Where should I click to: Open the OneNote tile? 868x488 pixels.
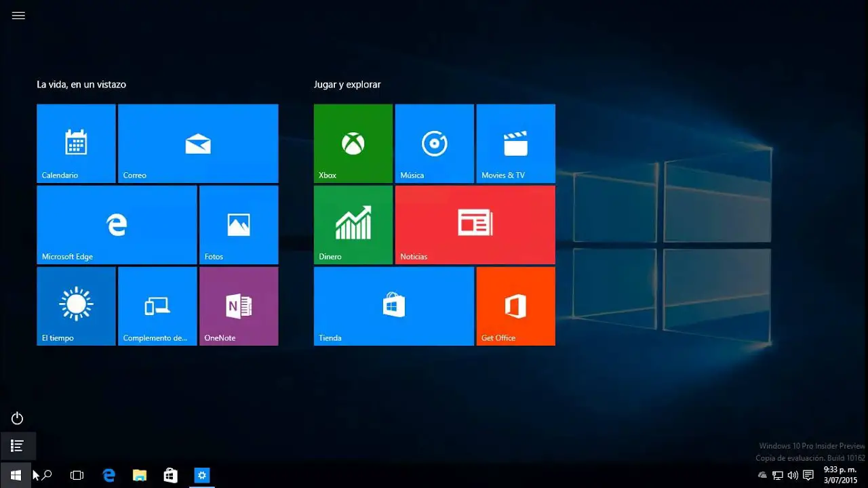(239, 306)
